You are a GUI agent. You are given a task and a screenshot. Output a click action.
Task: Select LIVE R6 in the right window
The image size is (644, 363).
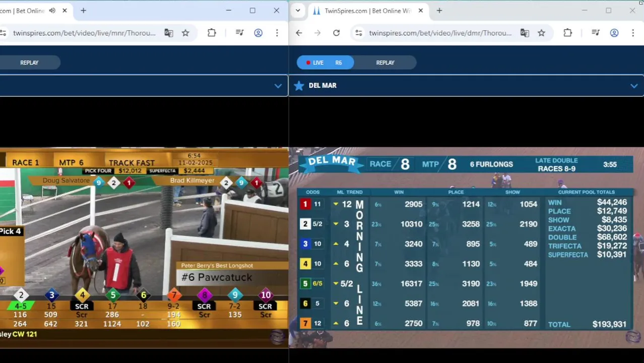point(325,63)
